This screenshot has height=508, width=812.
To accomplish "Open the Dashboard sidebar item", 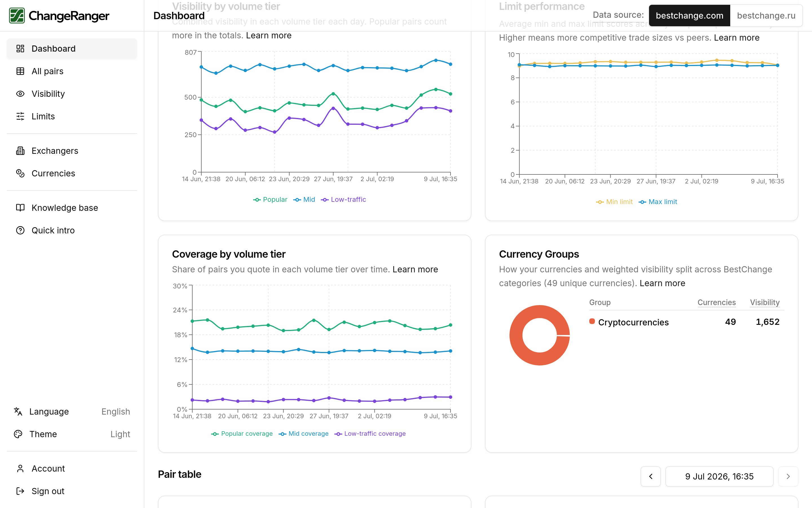I will coord(72,49).
